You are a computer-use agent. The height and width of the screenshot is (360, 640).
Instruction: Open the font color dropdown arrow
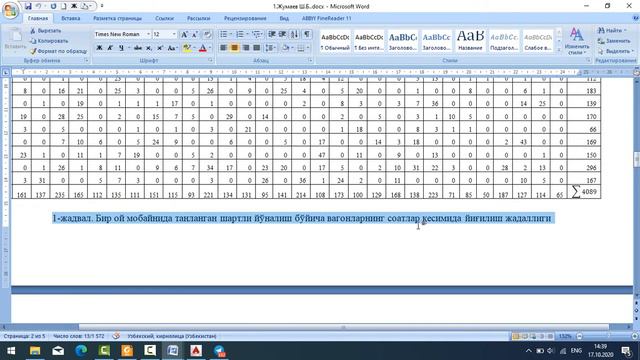pos(210,48)
